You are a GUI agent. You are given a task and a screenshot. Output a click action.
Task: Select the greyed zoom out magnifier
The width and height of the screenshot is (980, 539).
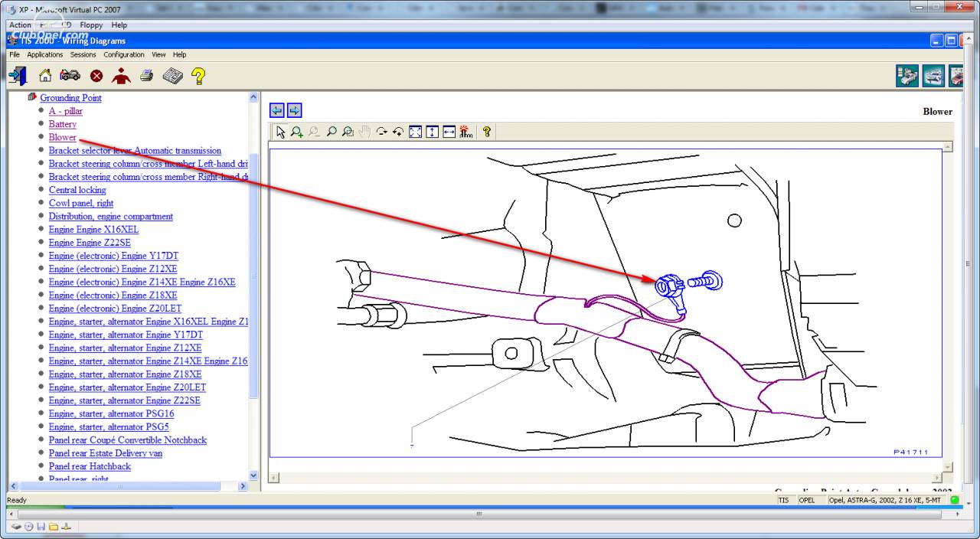(314, 132)
